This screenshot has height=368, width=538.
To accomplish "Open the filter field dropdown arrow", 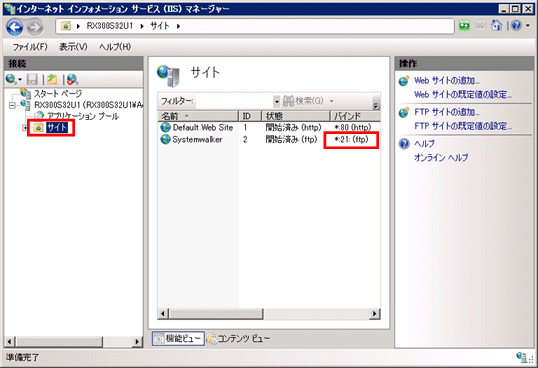I will tap(277, 101).
